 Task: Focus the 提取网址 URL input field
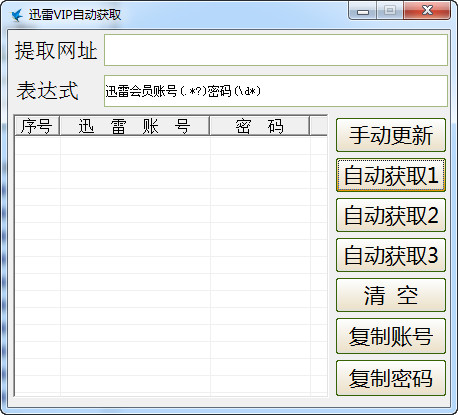(276, 50)
